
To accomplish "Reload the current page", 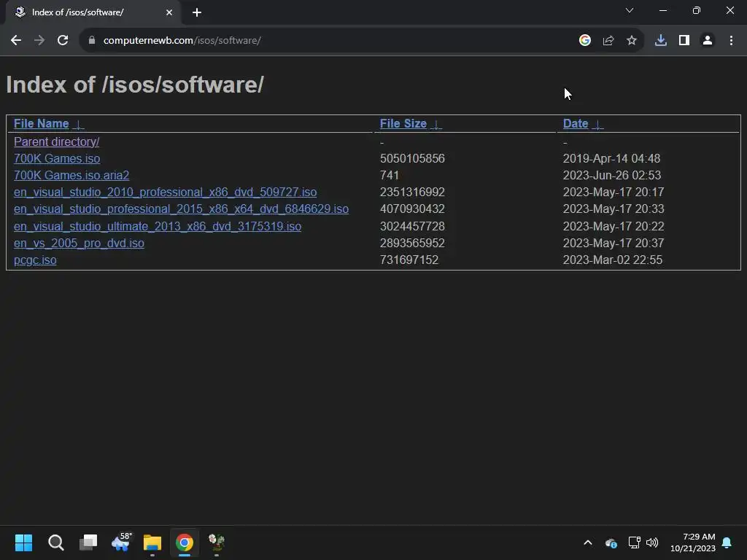I will pyautogui.click(x=63, y=41).
